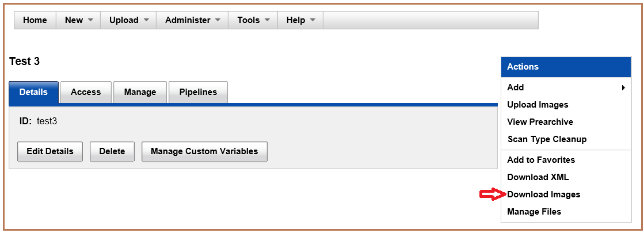The height and width of the screenshot is (233, 644).
Task: Click Download Images in Actions menu
Action: coord(543,194)
